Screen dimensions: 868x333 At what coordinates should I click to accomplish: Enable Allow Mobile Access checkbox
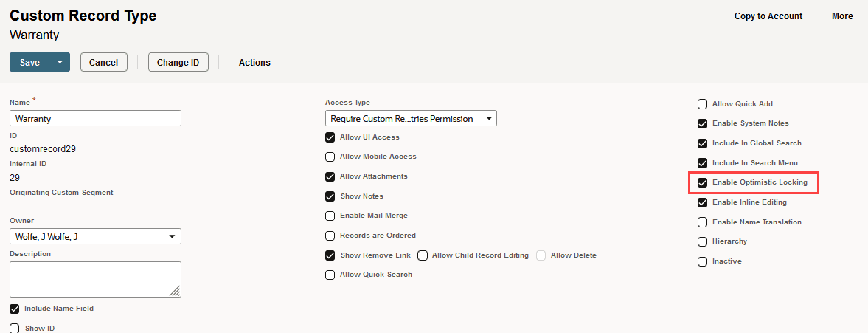pos(330,157)
